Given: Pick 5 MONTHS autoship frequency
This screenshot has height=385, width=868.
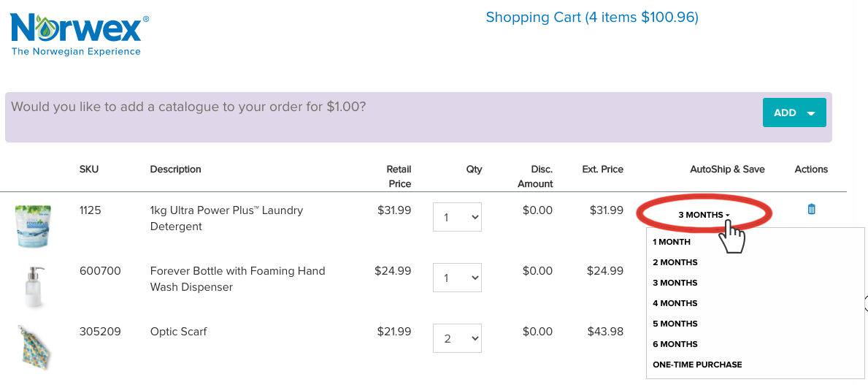Looking at the screenshot, I should pos(675,324).
